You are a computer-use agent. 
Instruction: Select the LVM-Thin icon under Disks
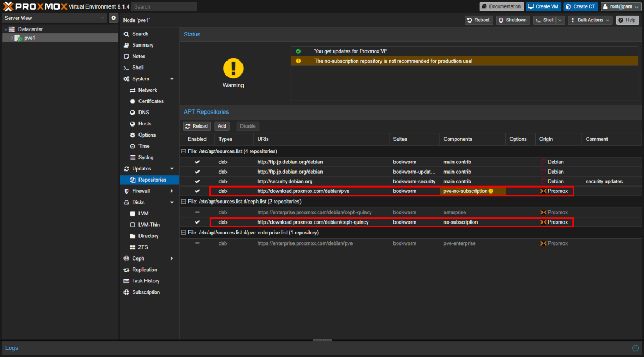click(133, 225)
